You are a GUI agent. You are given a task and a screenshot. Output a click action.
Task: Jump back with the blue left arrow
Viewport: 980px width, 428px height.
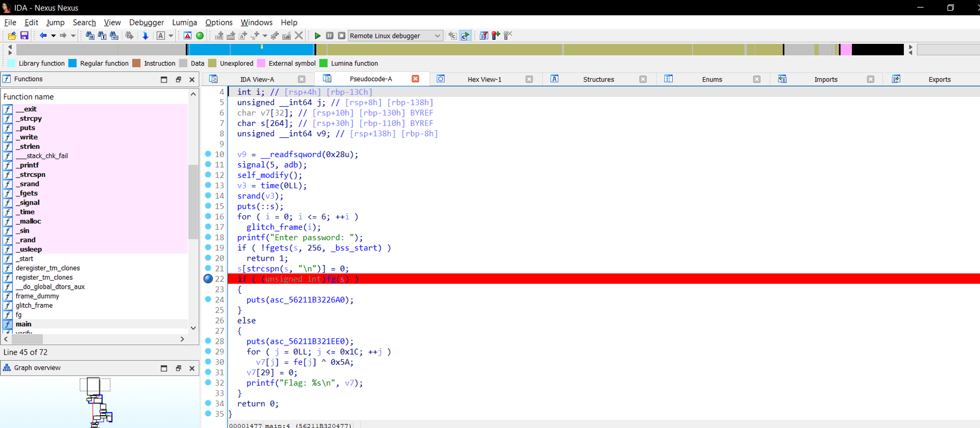(x=43, y=36)
